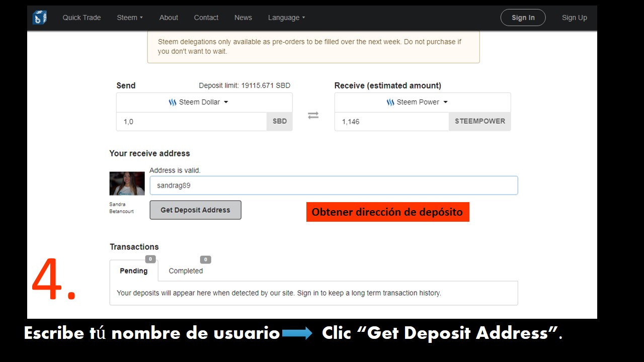
Task: Switch to the Completed transactions tab
Action: (186, 271)
